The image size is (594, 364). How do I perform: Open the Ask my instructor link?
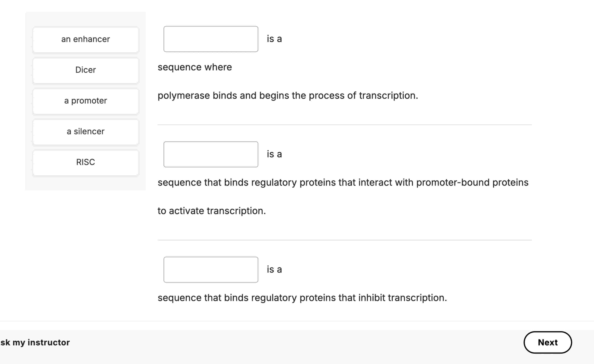35,342
